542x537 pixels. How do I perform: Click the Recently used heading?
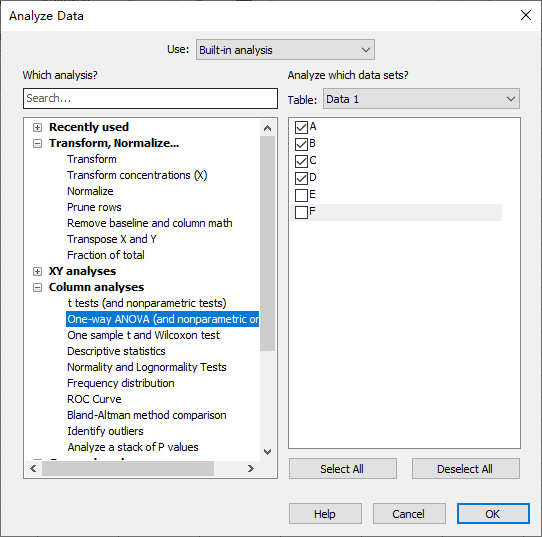click(x=89, y=127)
